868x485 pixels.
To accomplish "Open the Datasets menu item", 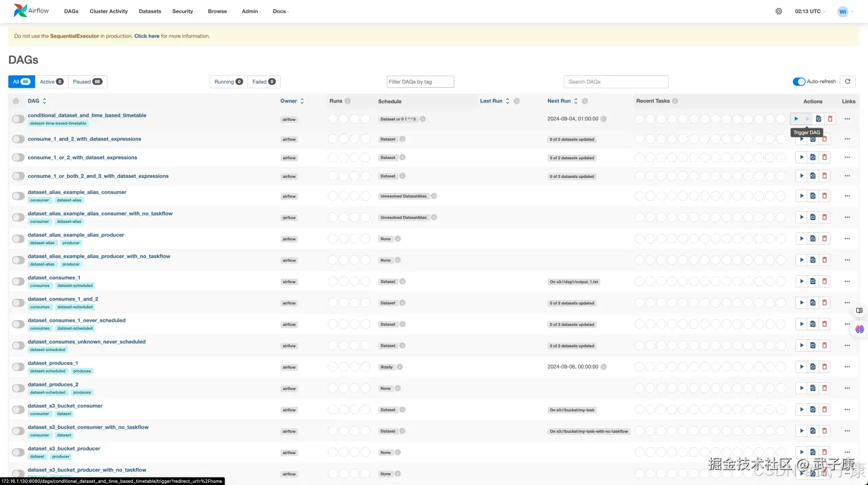I will click(x=150, y=11).
